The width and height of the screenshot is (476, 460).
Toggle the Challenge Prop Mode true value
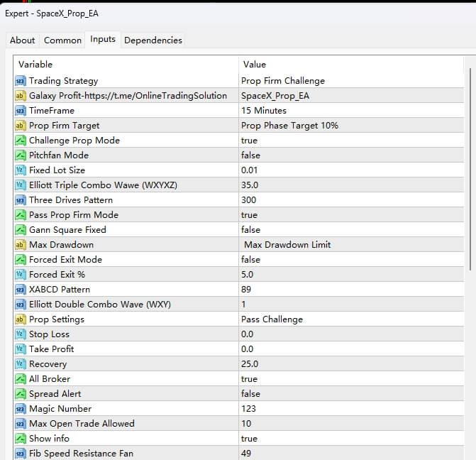(x=250, y=141)
